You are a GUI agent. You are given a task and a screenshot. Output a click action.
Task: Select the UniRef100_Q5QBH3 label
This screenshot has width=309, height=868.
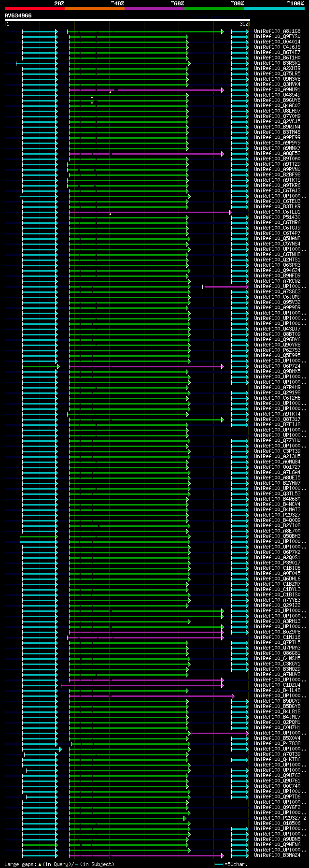click(x=277, y=536)
